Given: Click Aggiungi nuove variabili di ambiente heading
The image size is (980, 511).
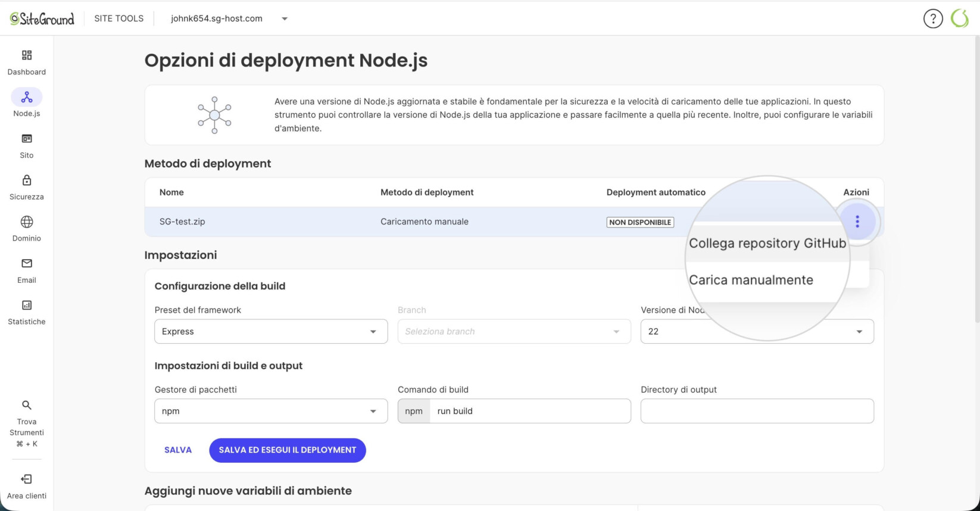Looking at the screenshot, I should tap(248, 491).
